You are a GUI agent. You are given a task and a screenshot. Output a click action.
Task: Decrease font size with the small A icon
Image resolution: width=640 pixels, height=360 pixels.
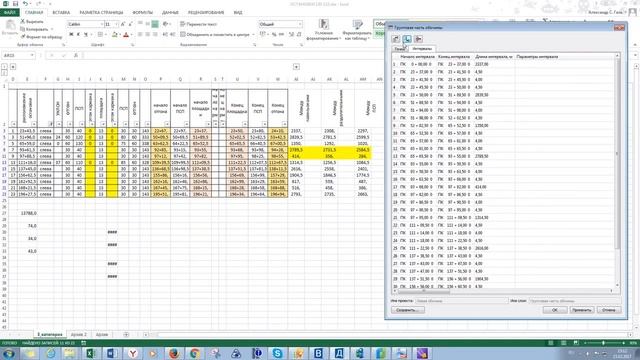pyautogui.click(x=130, y=24)
